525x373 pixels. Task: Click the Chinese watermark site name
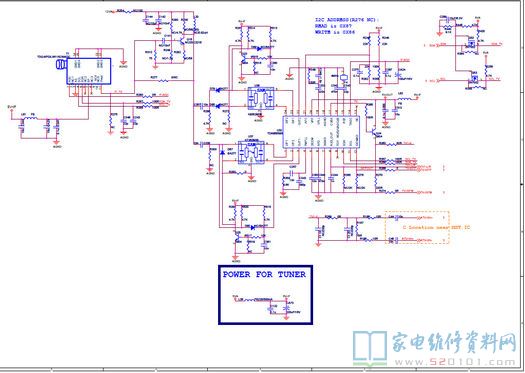point(454,343)
